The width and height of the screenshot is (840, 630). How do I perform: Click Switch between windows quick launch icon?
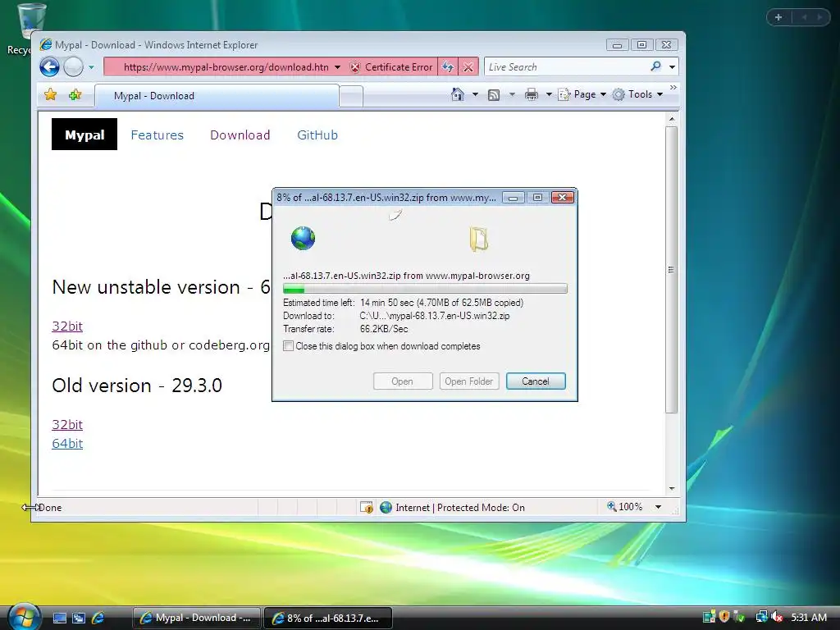click(x=79, y=619)
